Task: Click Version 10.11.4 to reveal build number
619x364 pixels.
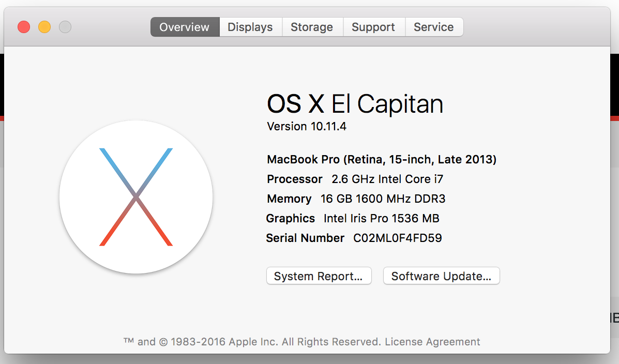Action: [x=307, y=126]
